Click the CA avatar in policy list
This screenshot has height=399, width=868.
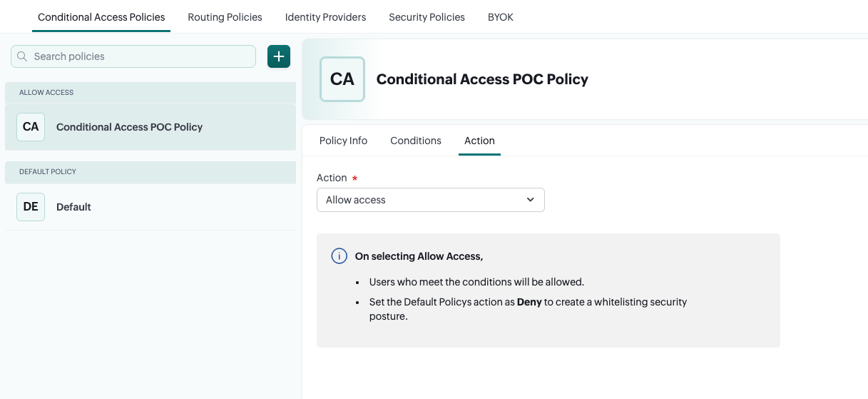click(31, 127)
